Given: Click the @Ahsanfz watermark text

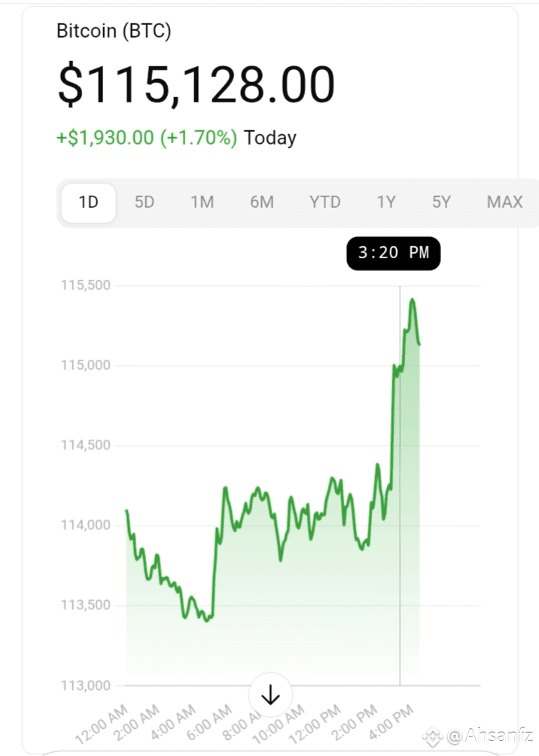Looking at the screenshot, I should pyautogui.click(x=489, y=736).
